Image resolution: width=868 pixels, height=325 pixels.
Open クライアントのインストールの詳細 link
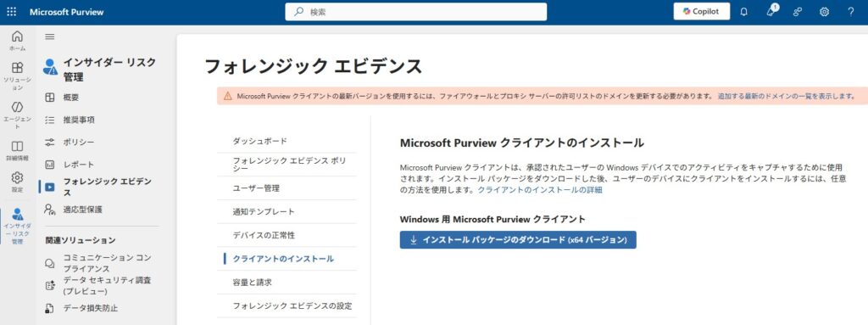(x=540, y=190)
